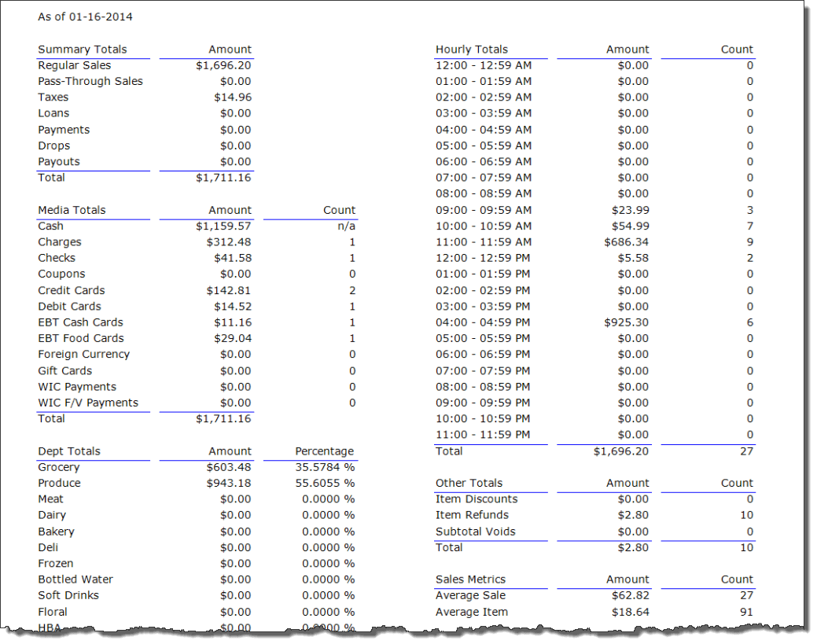The height and width of the screenshot is (644, 817).
Task: Select the 'Percentage' column header
Action: coord(325,451)
